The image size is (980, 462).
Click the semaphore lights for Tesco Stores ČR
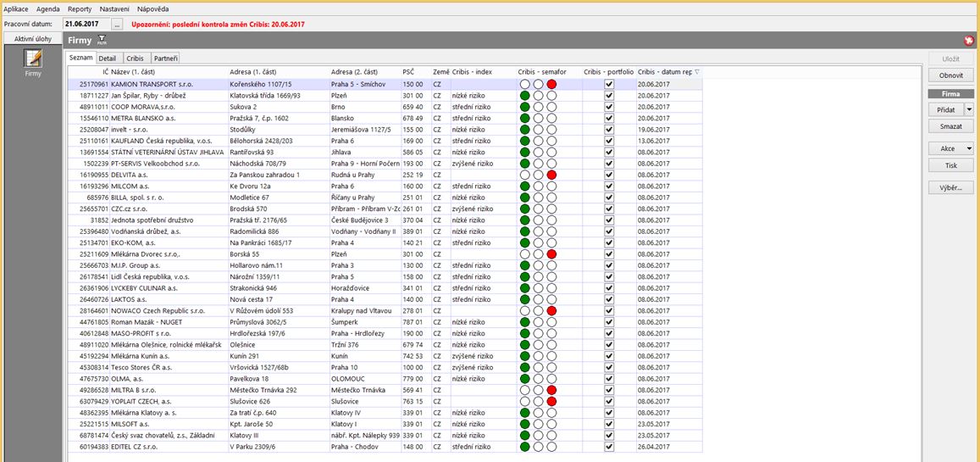click(x=538, y=368)
